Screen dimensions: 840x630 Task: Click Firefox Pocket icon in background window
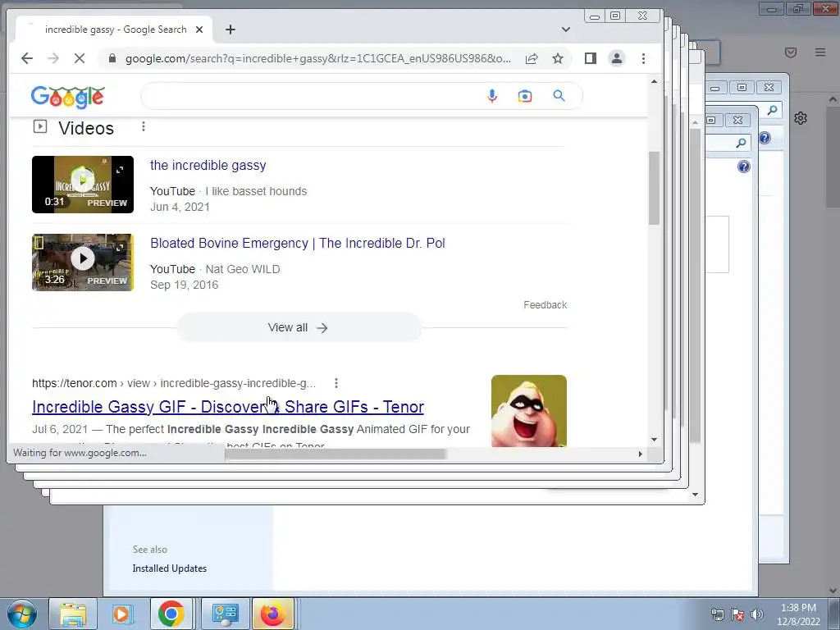[x=791, y=52]
